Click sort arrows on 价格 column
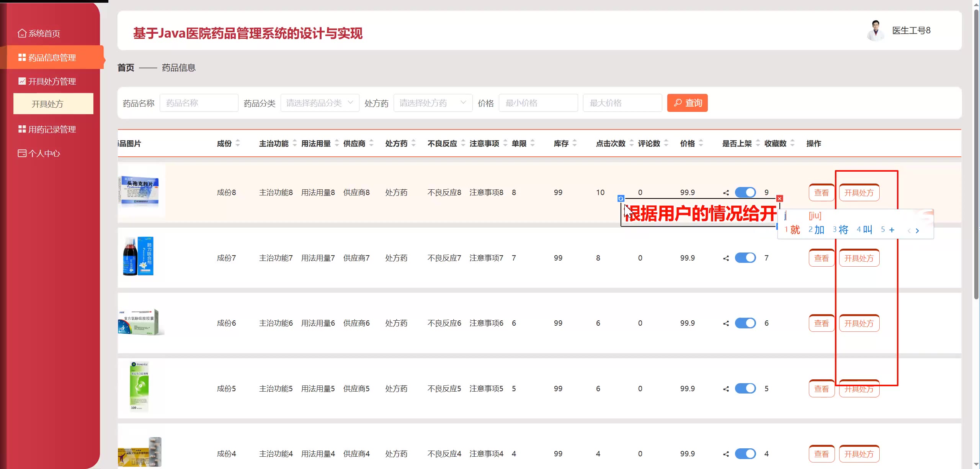Image resolution: width=980 pixels, height=469 pixels. [701, 143]
